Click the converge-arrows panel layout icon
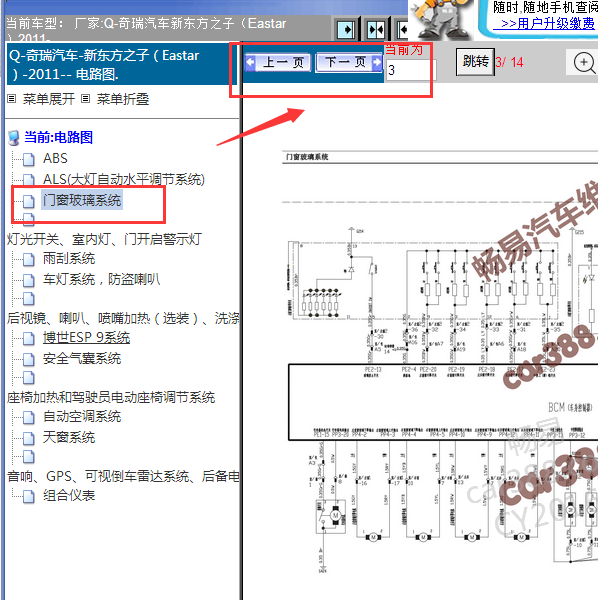This screenshot has height=600, width=598. (376, 29)
